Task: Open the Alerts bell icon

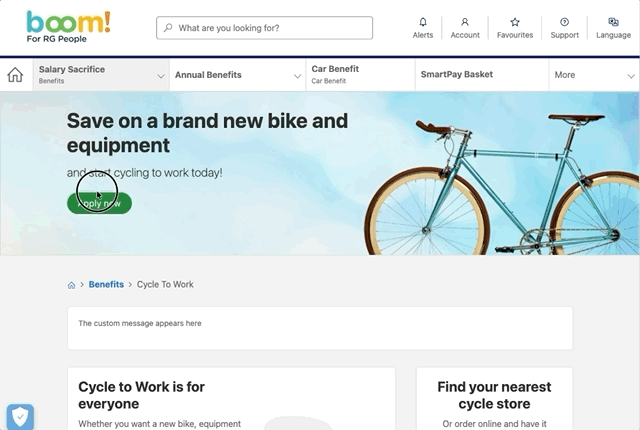Action: pos(423,22)
